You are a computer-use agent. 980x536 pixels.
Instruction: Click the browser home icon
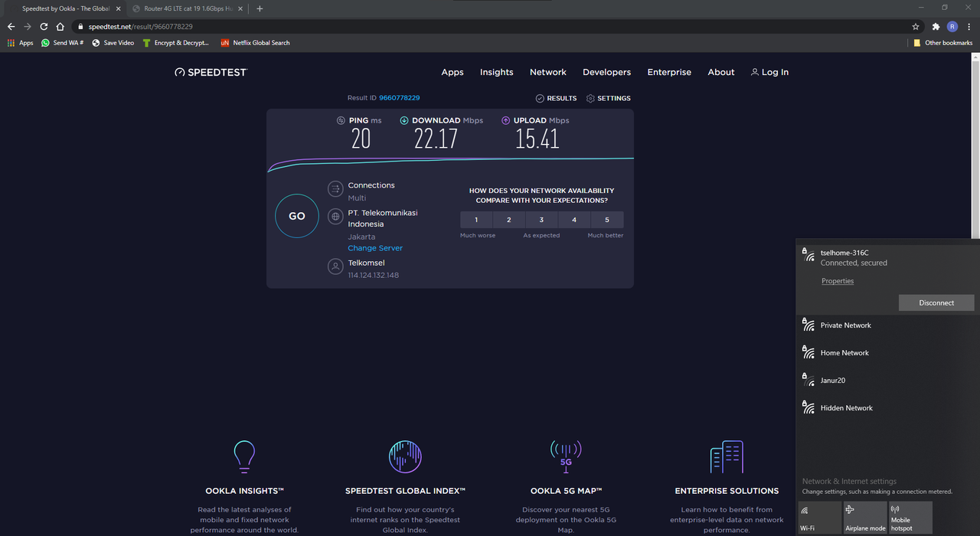(x=60, y=26)
